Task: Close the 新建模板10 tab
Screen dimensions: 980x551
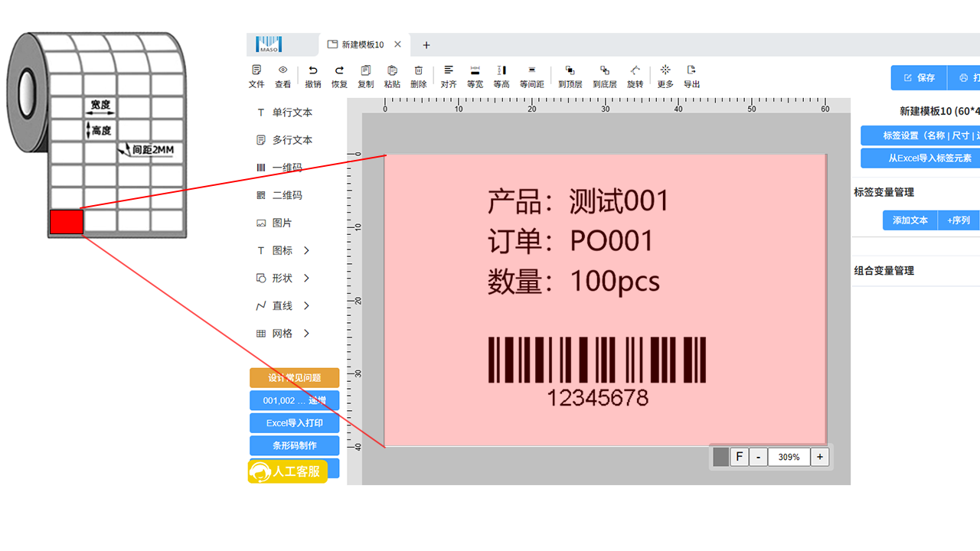Action: click(396, 44)
